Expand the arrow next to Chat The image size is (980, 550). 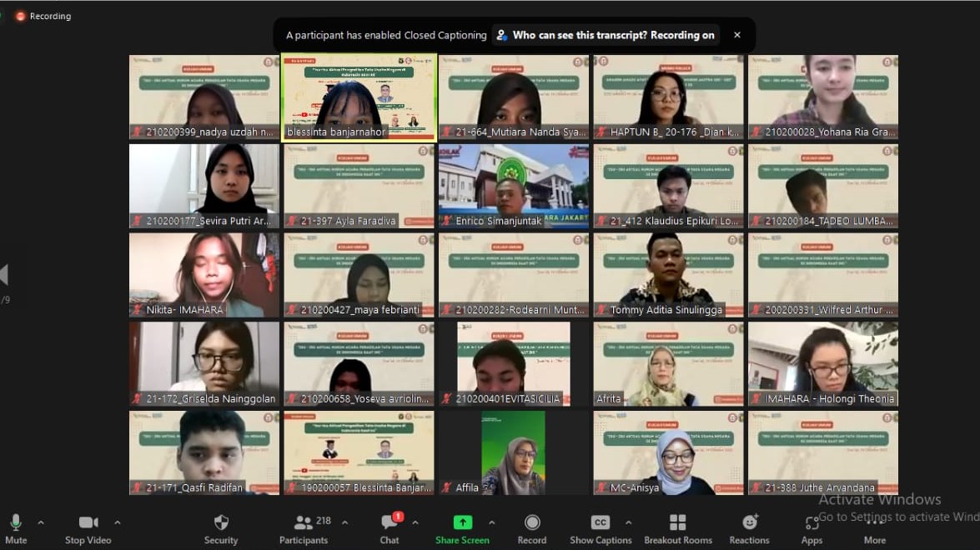[x=415, y=522]
